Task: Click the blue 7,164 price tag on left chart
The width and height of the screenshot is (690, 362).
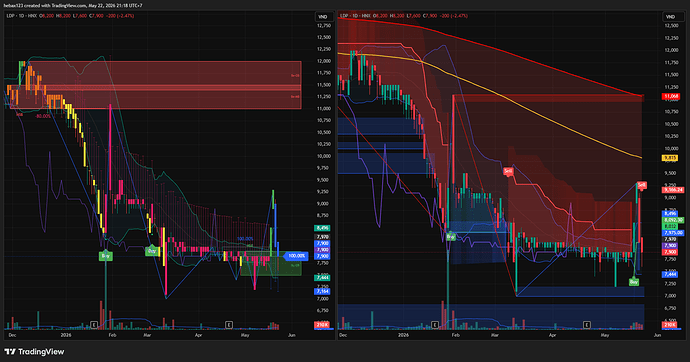Action: click(323, 291)
